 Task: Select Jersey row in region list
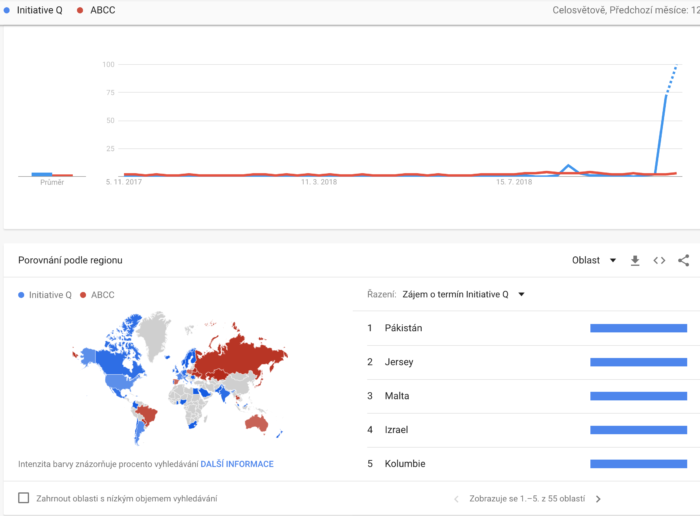397,362
